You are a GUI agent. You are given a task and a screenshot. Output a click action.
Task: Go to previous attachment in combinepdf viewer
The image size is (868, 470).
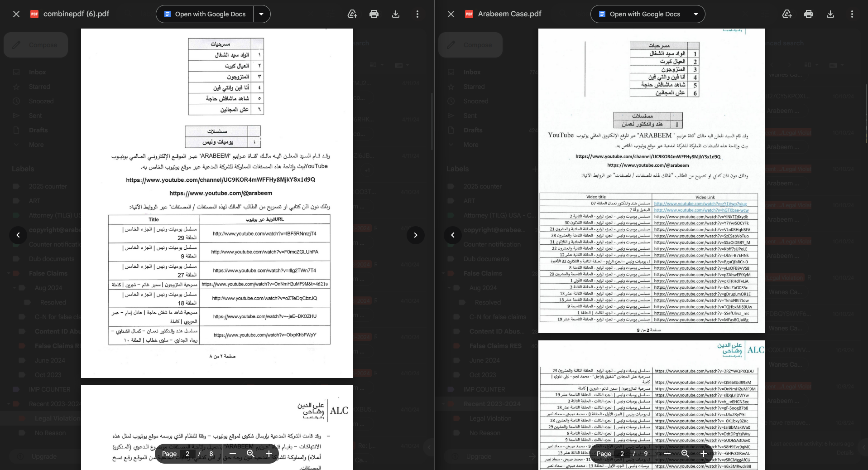point(18,235)
